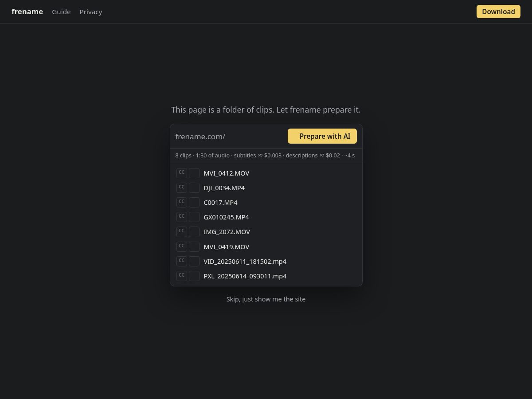This screenshot has width=532, height=399.
Task: Toggle the empty box beside VID_20250611_181502.mp4
Action: click(194, 261)
